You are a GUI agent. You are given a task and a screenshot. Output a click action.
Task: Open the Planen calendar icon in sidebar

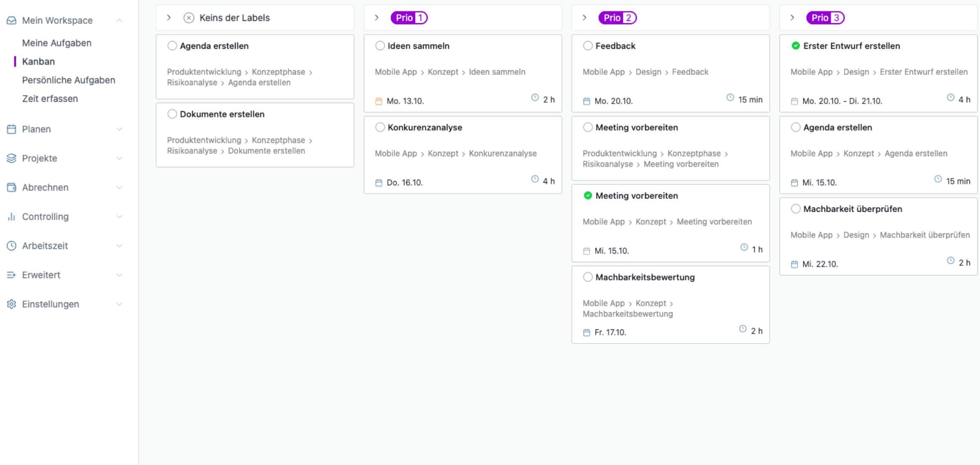pos(11,129)
